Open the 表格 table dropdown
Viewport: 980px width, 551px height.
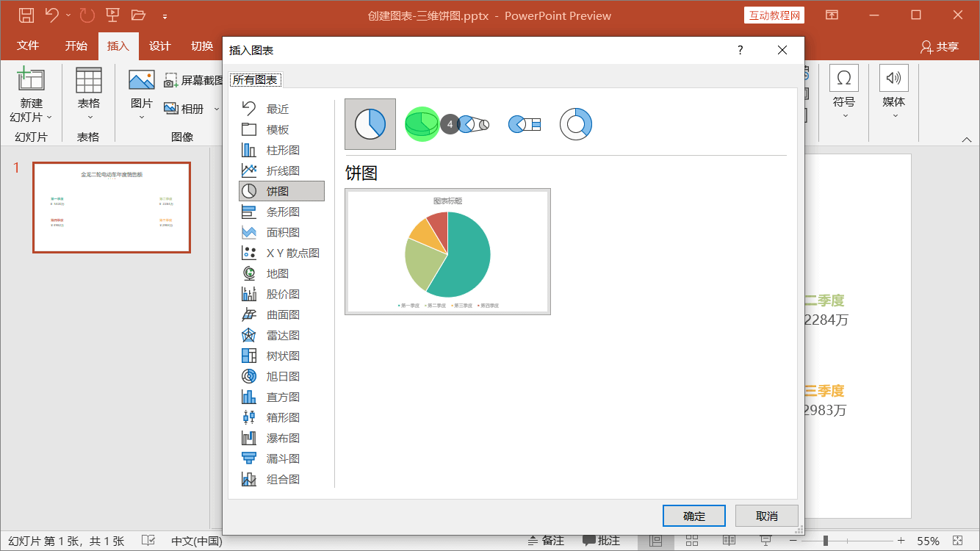tap(89, 94)
